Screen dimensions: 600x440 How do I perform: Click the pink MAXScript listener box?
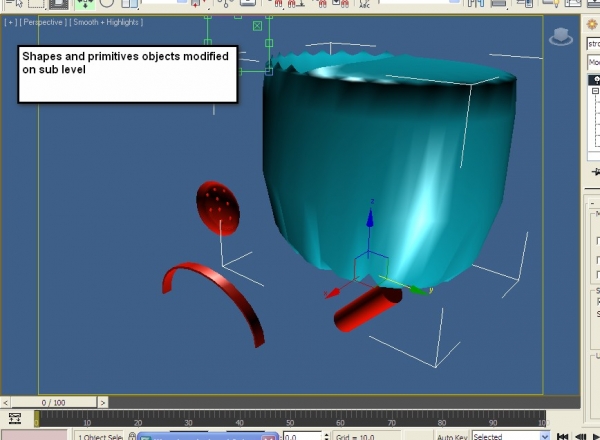(34, 435)
